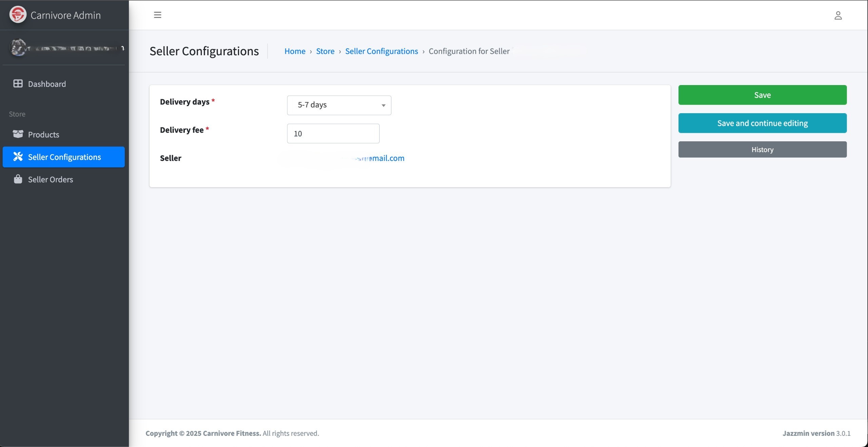Image resolution: width=868 pixels, height=447 pixels.
Task: Open the Dashboard menu item
Action: (x=64, y=84)
